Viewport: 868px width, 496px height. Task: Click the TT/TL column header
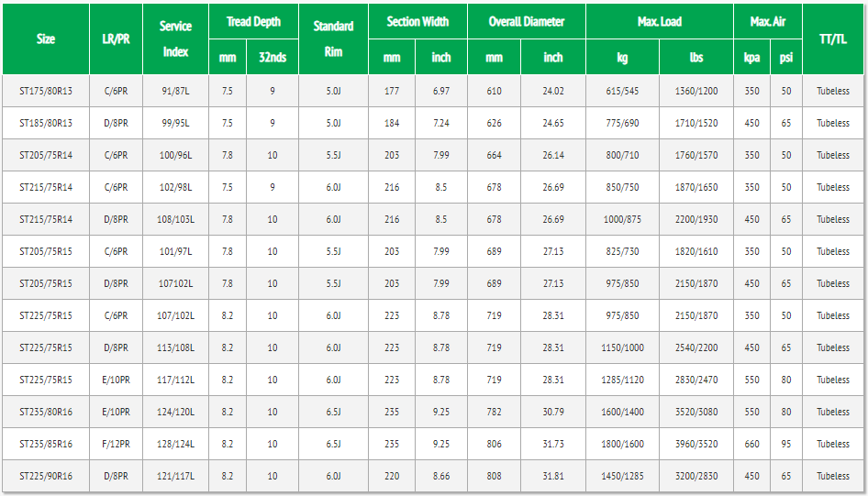coord(833,39)
